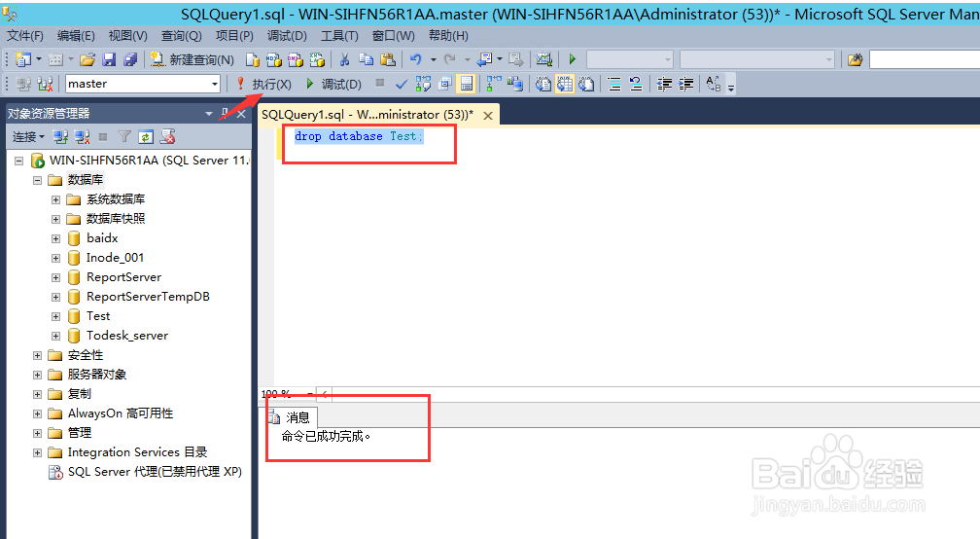
Task: Open the 连接 dropdown in Object Explorer
Action: click(x=28, y=137)
